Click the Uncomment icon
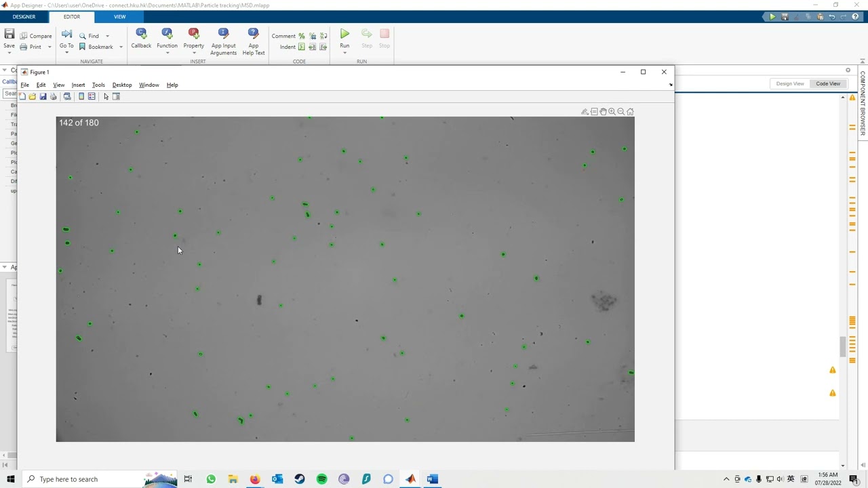 [313, 36]
